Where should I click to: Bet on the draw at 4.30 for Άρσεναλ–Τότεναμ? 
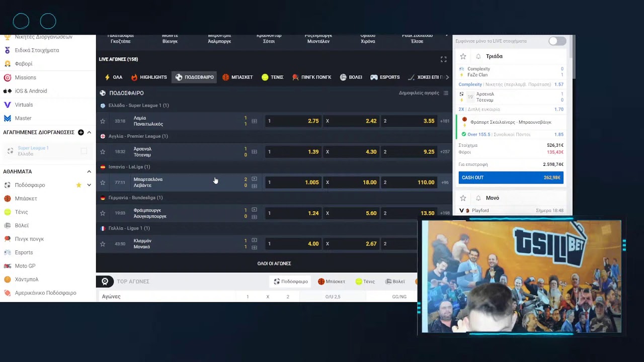[x=351, y=152]
